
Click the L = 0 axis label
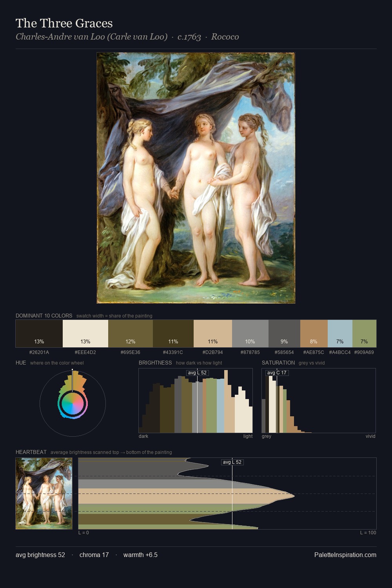tap(83, 533)
